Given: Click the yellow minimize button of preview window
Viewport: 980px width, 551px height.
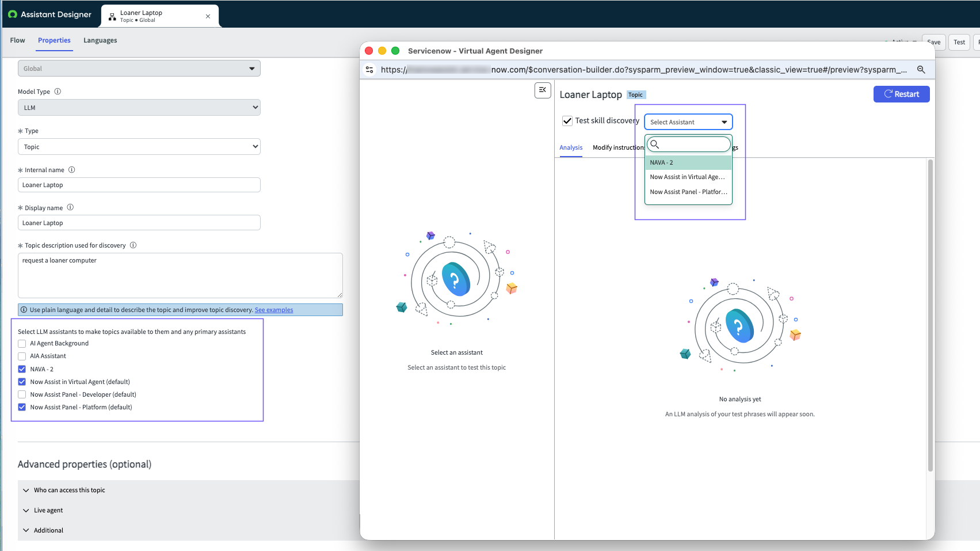Looking at the screenshot, I should click(x=382, y=51).
